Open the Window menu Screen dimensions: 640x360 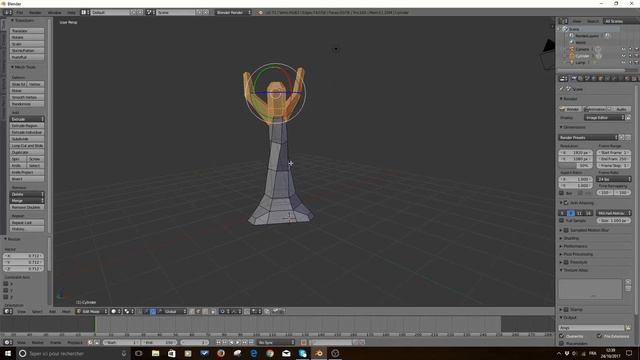pos(55,13)
